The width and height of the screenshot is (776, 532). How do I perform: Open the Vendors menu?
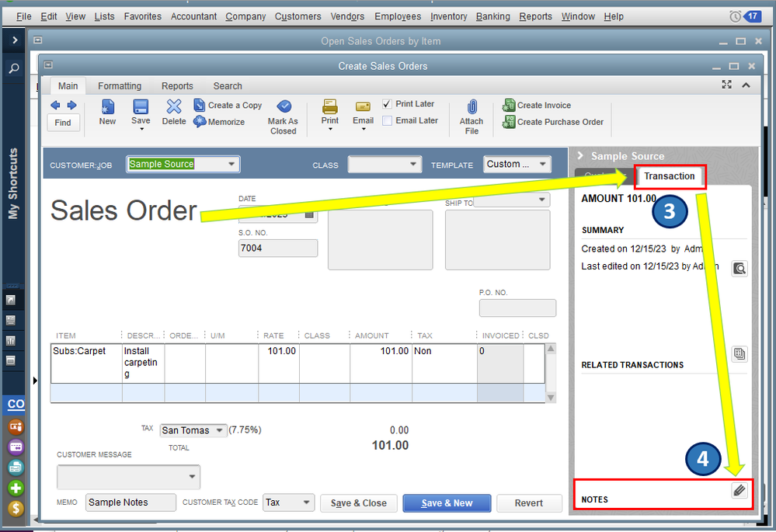[x=347, y=16]
